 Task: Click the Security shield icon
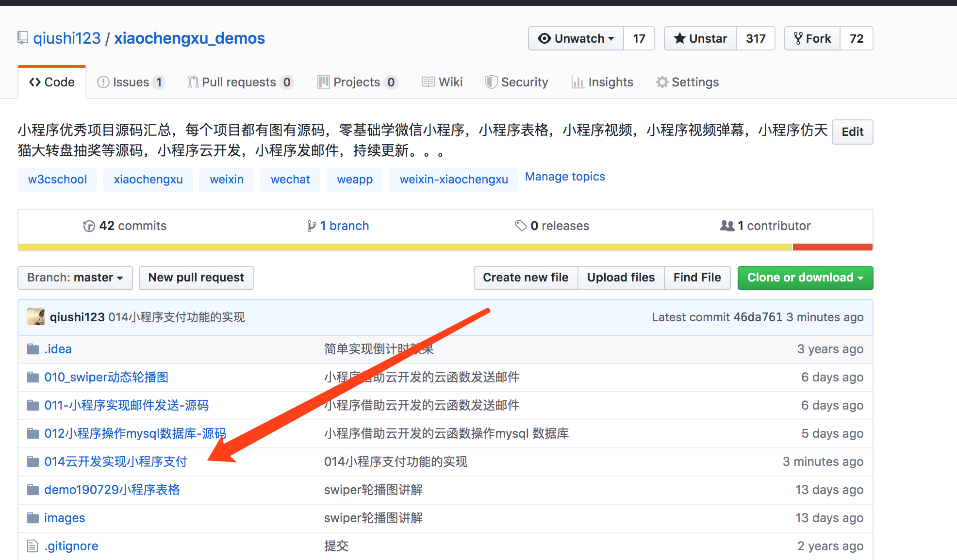pos(491,82)
